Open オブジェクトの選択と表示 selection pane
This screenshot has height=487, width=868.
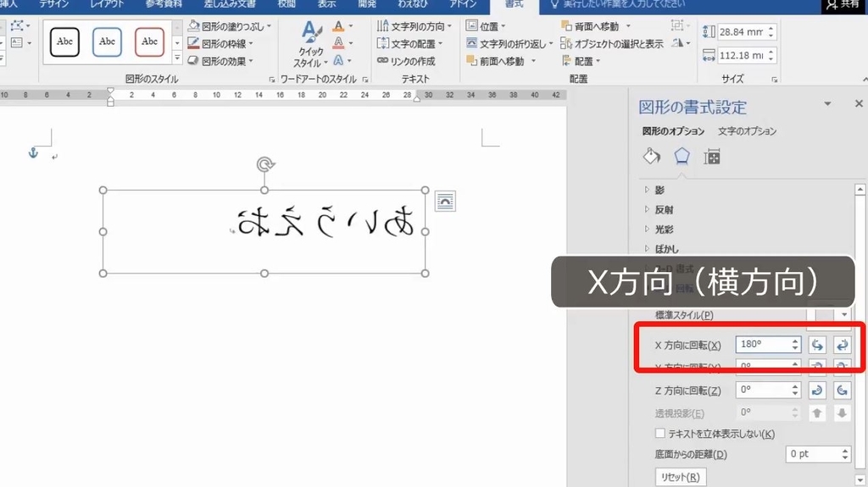coord(612,43)
